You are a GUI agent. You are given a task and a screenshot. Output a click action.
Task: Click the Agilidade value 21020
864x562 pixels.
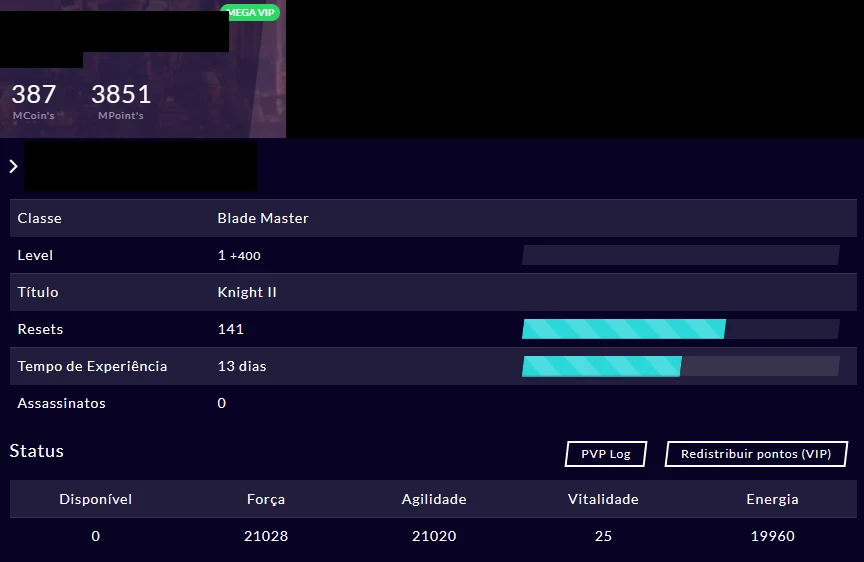click(434, 536)
